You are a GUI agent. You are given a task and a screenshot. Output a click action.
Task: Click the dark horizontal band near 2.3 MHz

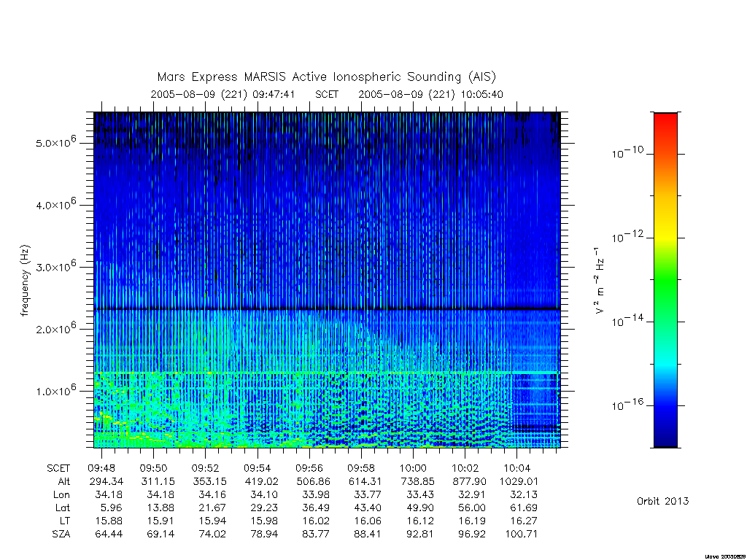(x=327, y=309)
